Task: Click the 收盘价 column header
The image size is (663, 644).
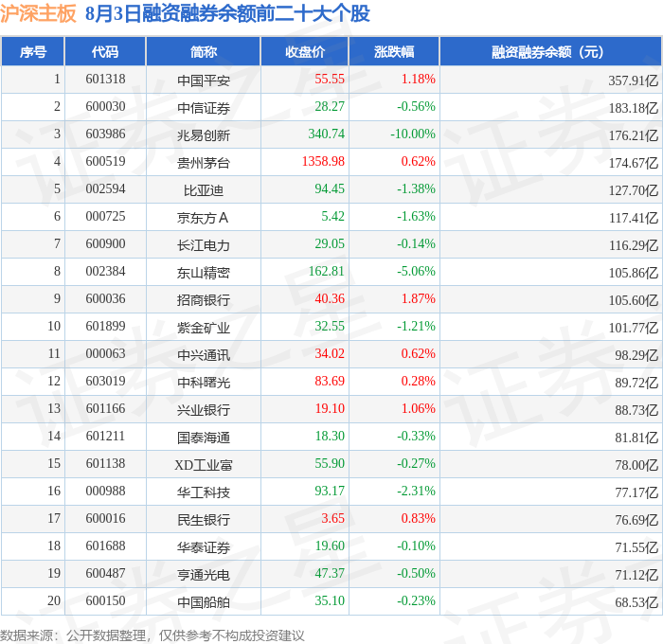Action: (x=305, y=51)
